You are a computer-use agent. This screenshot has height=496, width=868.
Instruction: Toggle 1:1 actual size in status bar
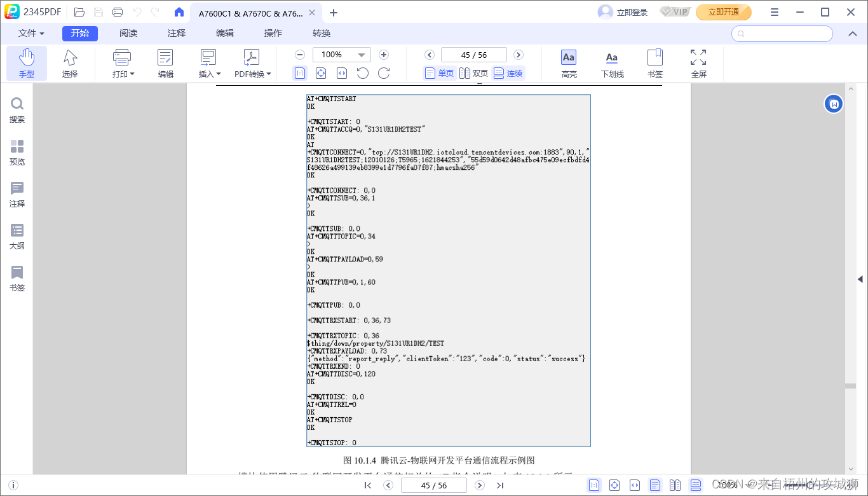tap(594, 485)
